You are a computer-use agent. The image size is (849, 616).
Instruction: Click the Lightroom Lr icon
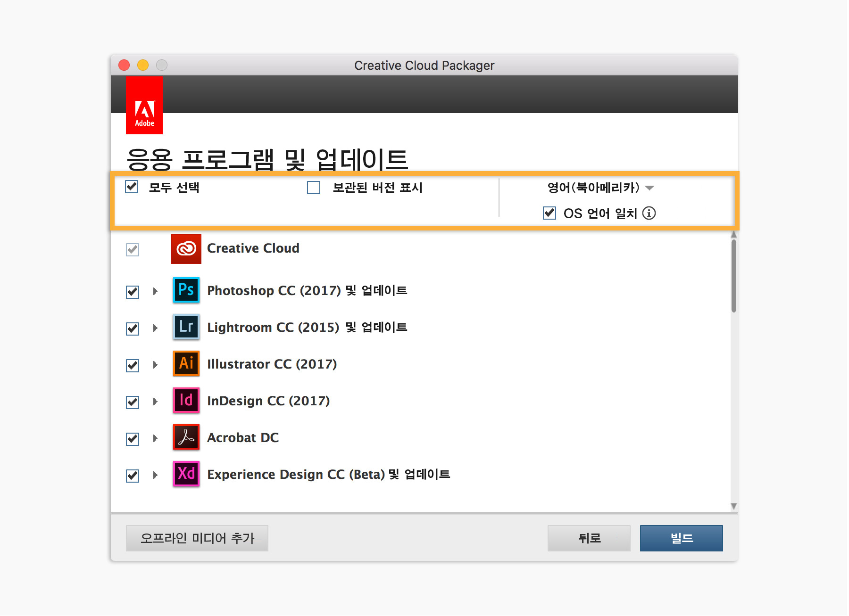coord(186,327)
